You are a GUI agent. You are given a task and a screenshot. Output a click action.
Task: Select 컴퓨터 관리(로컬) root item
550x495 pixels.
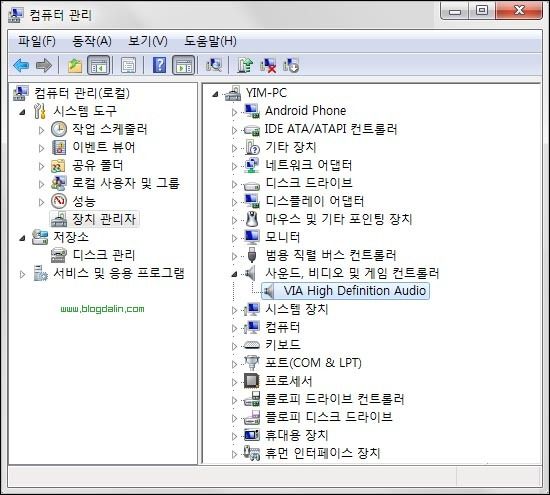(x=82, y=93)
